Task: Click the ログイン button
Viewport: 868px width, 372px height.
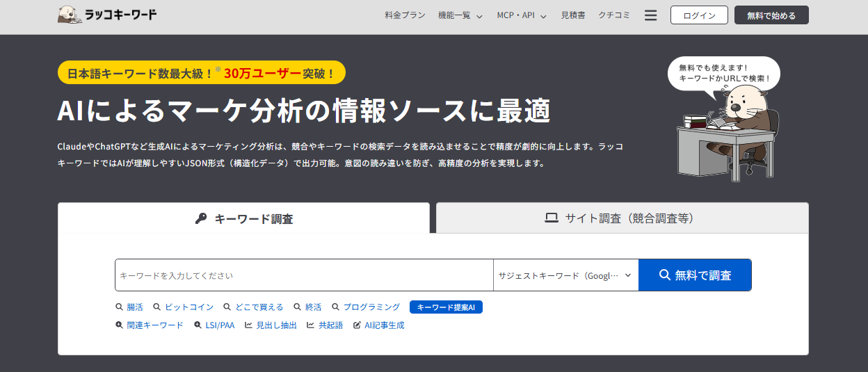Action: 699,15
